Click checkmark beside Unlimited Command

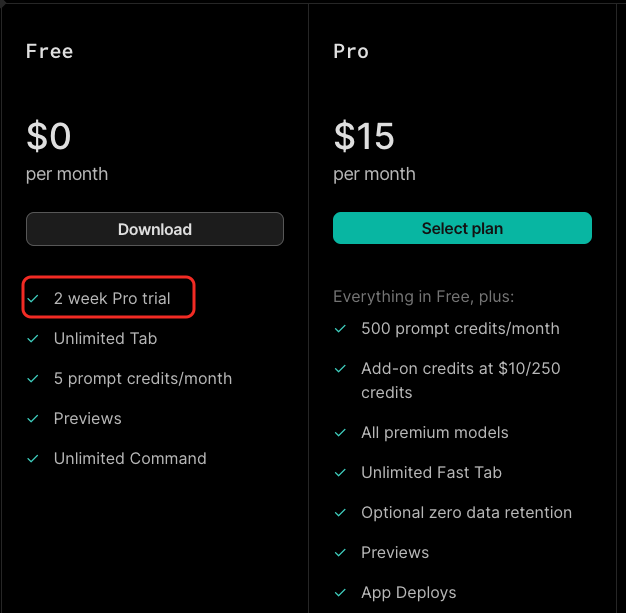point(33,458)
